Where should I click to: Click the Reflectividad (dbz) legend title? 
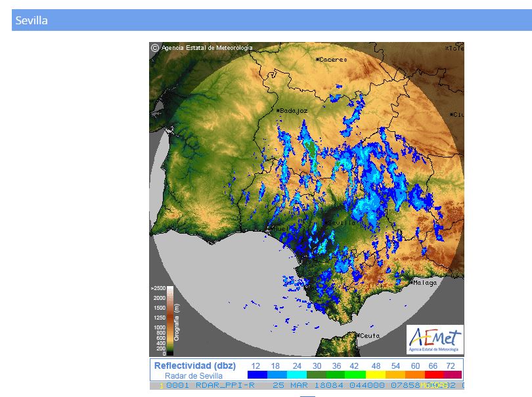coord(192,366)
